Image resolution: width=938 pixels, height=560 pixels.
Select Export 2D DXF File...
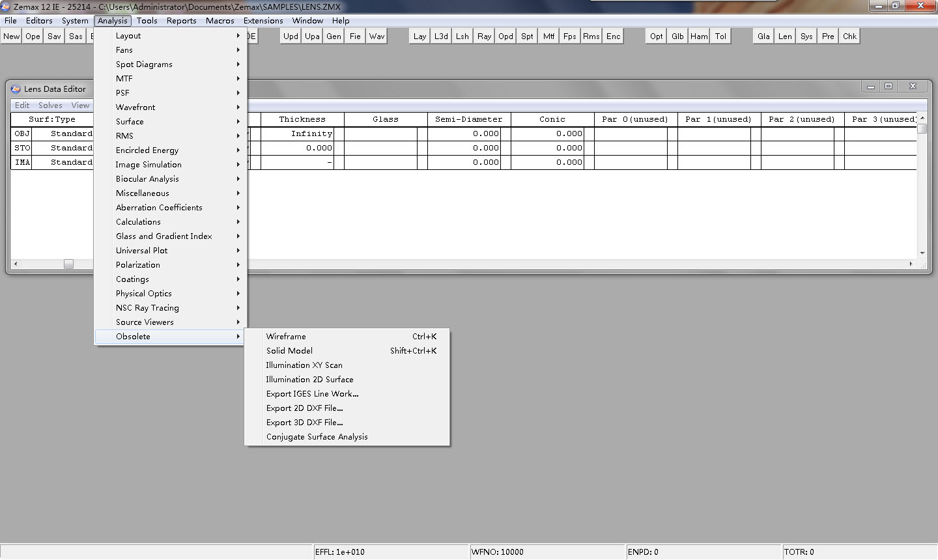347,408
